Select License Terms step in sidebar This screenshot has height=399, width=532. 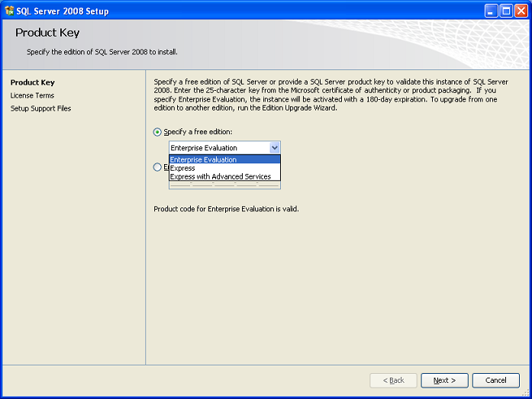32,95
